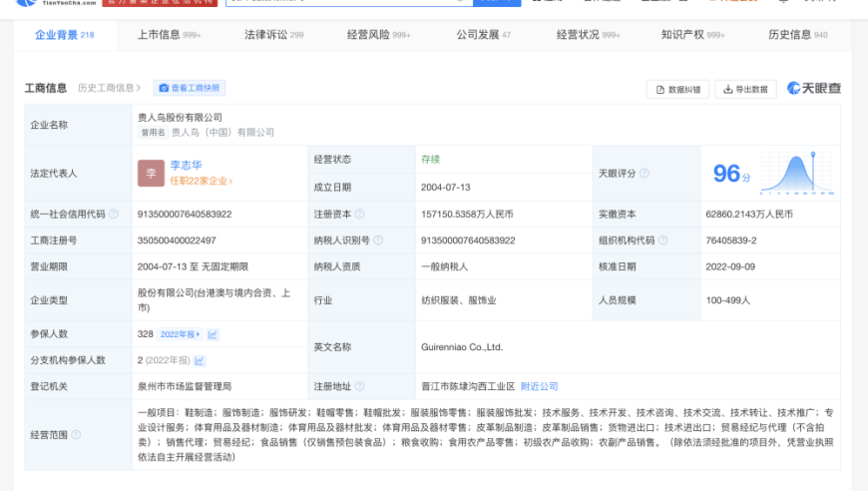This screenshot has width=868, height=491.
Task: Click the 李 avatar of the legal representative
Action: (151, 174)
